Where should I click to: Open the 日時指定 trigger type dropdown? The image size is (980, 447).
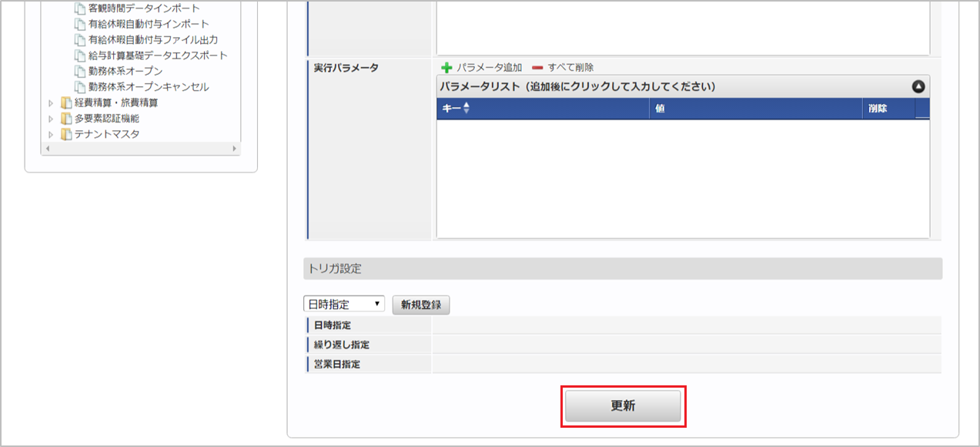tap(344, 304)
